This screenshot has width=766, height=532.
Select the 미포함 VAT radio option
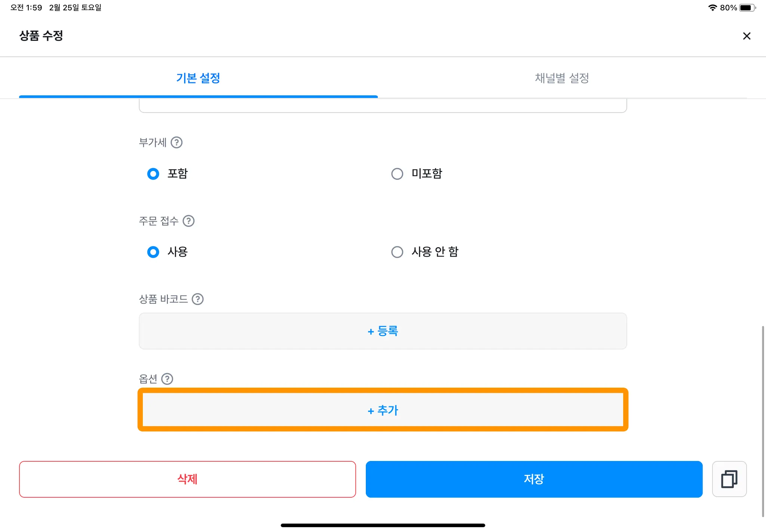397,174
